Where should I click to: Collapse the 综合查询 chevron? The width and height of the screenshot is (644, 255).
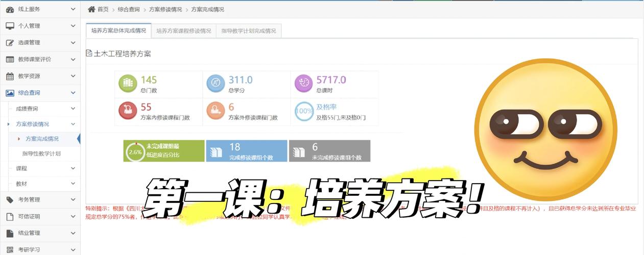73,93
